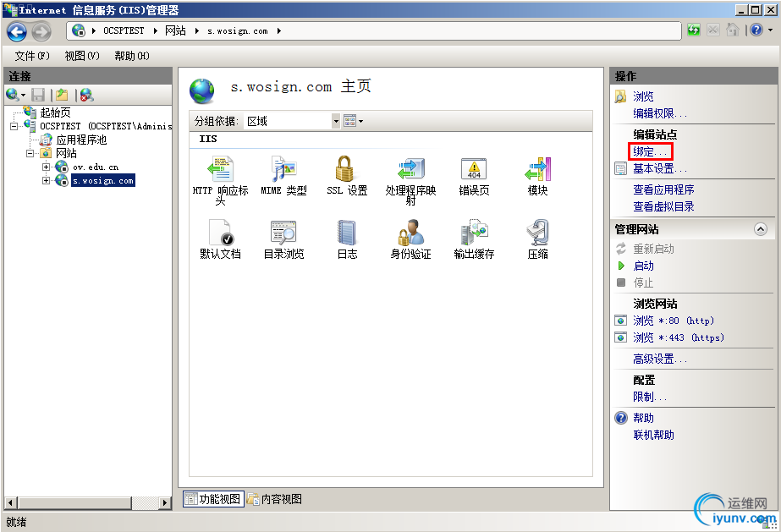Switch to 功能视图 tab

pyautogui.click(x=213, y=499)
